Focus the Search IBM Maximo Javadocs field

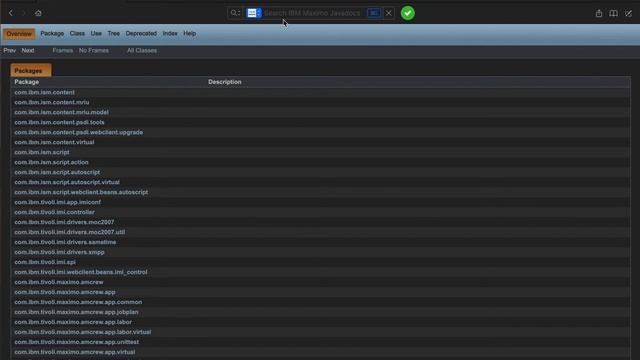tap(313, 13)
